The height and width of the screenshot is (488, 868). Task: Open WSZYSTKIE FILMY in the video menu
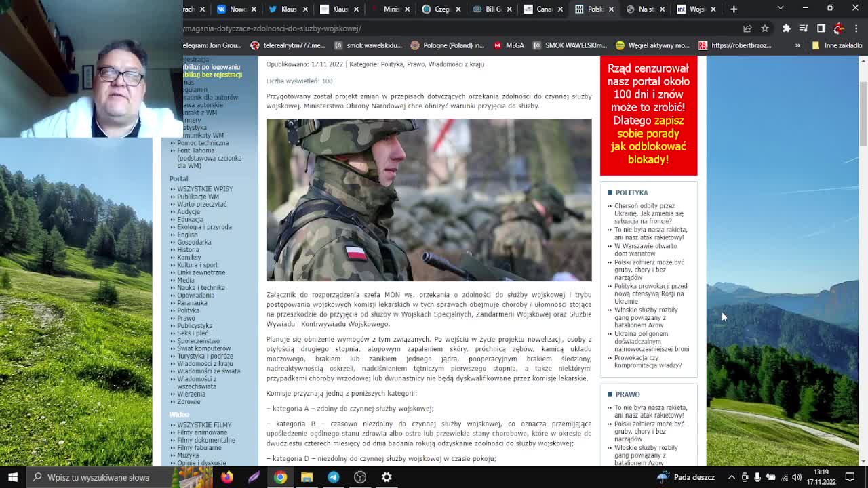pos(204,425)
